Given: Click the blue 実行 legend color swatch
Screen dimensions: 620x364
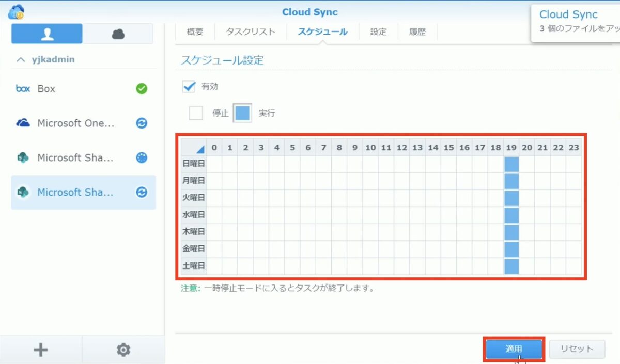Looking at the screenshot, I should (242, 113).
